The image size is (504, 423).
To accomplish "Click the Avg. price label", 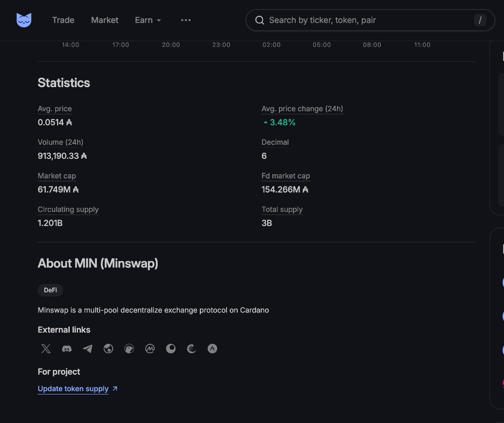I will (x=55, y=109).
